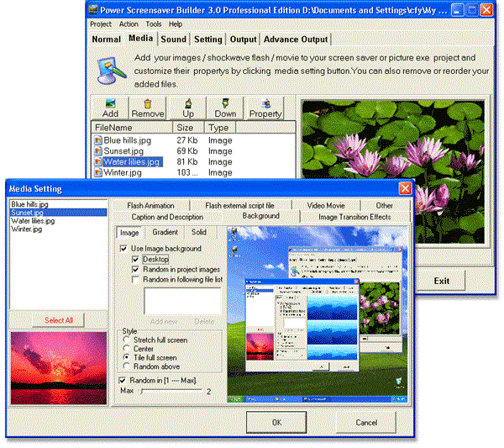The width and height of the screenshot is (504, 448).
Task: Select the Center style radio button
Action: (127, 349)
